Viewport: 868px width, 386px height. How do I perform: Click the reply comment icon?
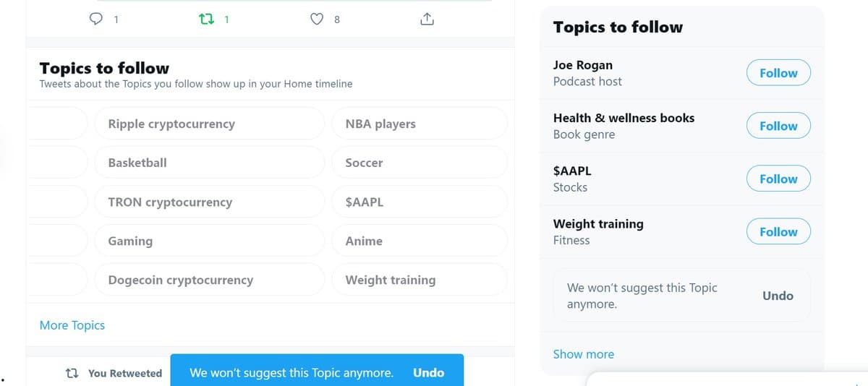pos(96,20)
